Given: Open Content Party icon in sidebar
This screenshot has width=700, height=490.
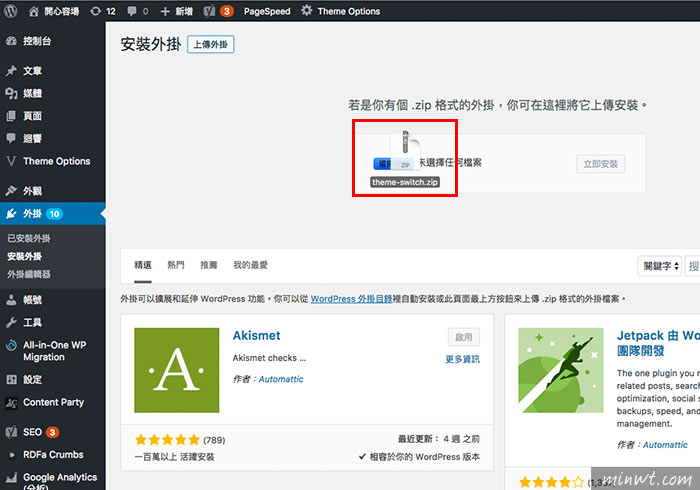Looking at the screenshot, I should 11,403.
